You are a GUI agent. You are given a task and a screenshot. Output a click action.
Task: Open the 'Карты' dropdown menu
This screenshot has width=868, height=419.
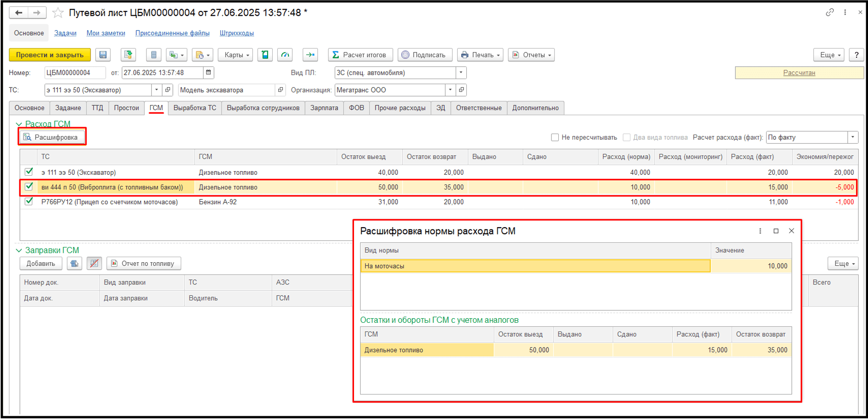tap(236, 55)
